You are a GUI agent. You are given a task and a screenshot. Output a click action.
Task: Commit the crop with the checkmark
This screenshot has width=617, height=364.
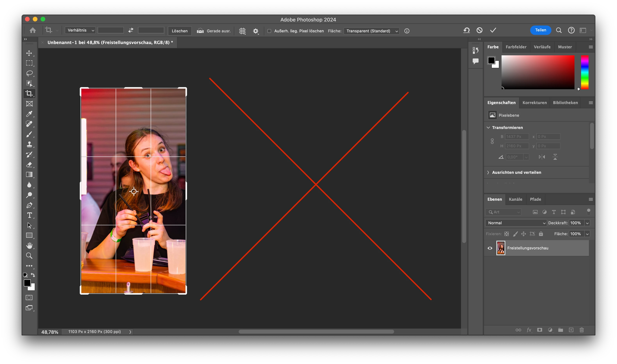pyautogui.click(x=493, y=30)
